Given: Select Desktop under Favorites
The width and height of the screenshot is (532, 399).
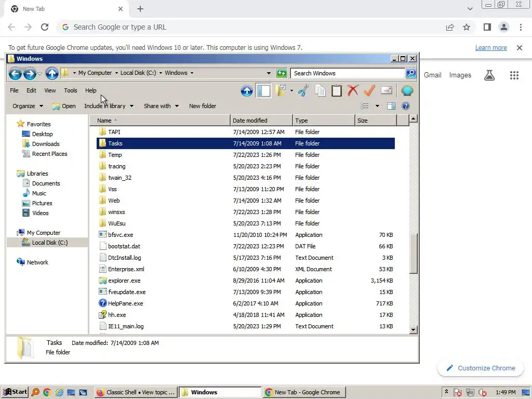Looking at the screenshot, I should [x=37, y=134].
